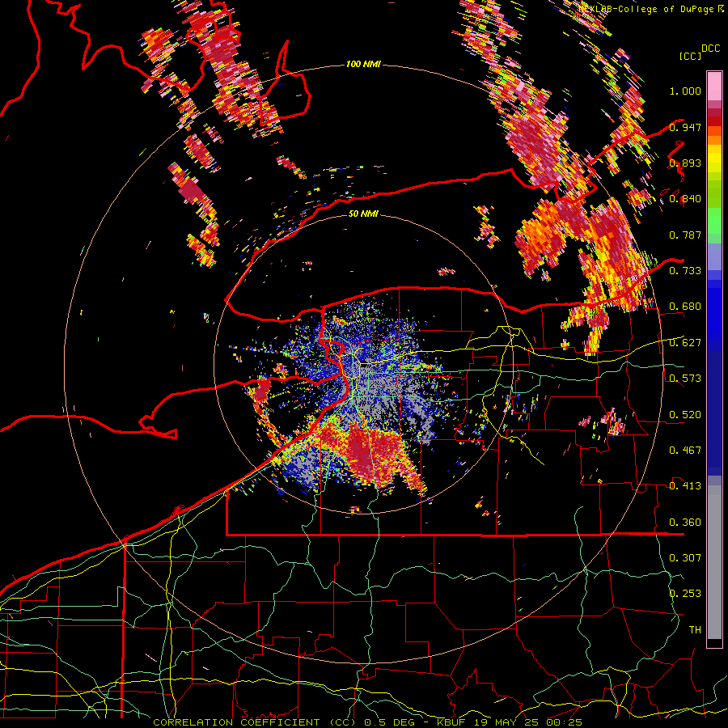Viewport: 728px width, 728px height.
Task: Click the 0.840 value on the color scale
Action: pos(685,199)
